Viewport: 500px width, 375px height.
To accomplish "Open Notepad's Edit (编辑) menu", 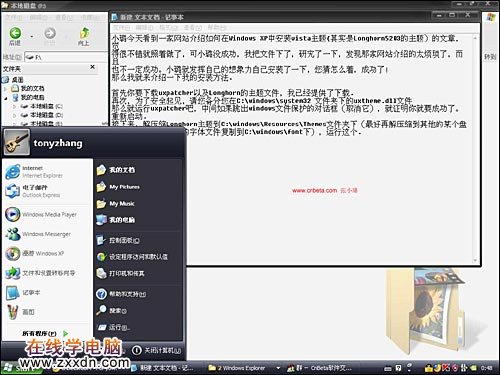I will tap(144, 27).
